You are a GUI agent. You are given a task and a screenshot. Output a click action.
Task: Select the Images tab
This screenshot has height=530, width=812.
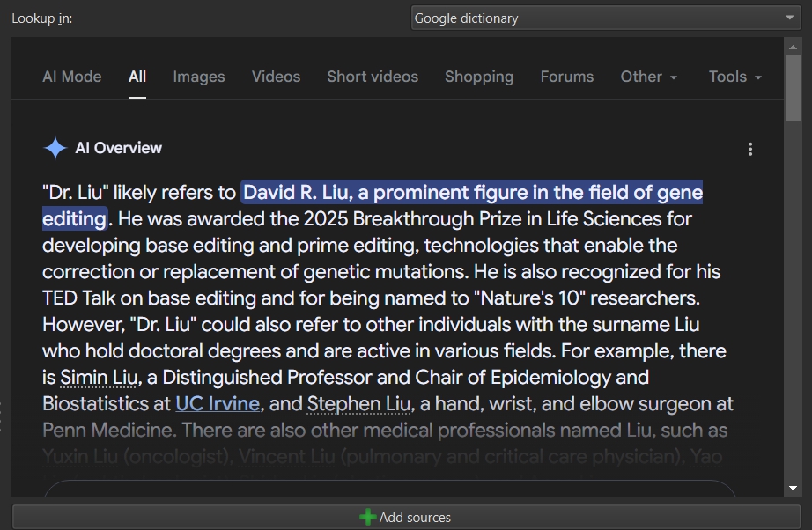pos(199,77)
